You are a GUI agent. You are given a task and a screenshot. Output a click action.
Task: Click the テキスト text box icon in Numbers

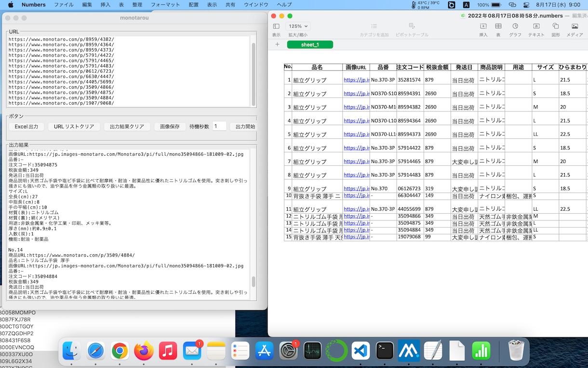tap(536, 27)
